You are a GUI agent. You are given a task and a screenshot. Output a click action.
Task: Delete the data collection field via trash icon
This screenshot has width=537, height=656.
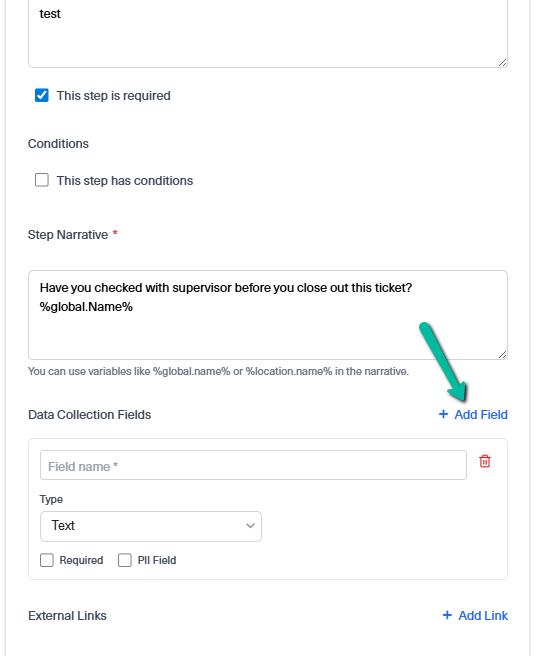click(x=485, y=461)
